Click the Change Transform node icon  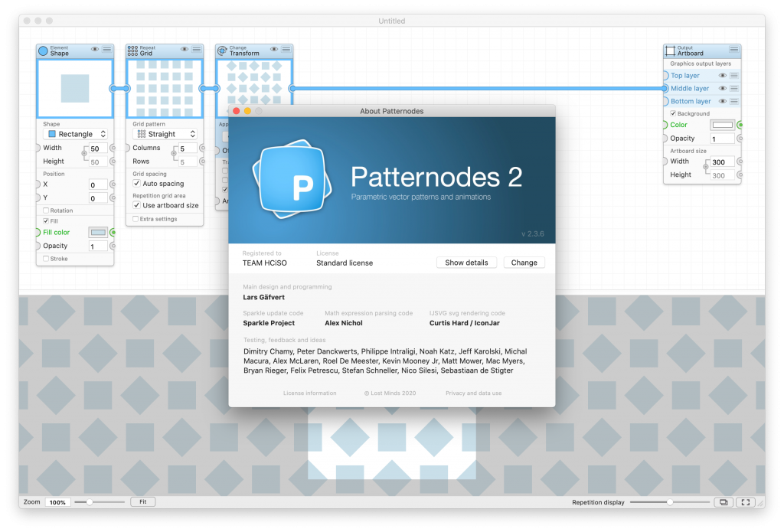point(222,51)
